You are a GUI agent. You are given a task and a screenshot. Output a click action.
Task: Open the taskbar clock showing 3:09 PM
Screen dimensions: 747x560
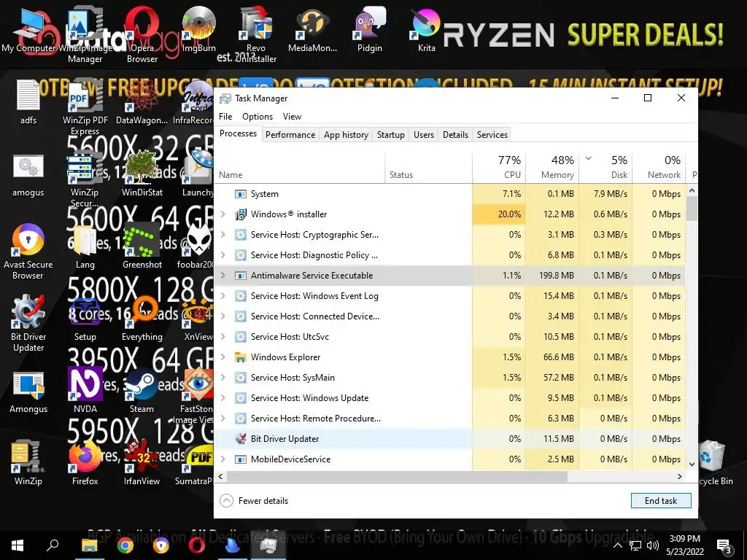pos(684,545)
